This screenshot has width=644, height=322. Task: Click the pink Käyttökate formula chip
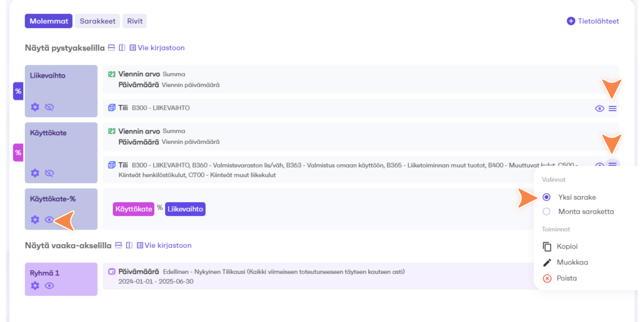(134, 209)
